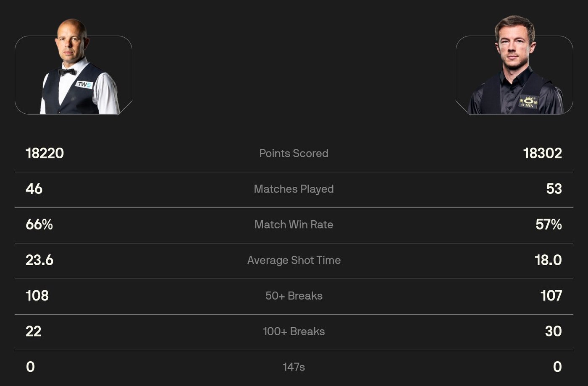The image size is (588, 386).
Task: Click the 66% match win rate value
Action: click(x=39, y=225)
